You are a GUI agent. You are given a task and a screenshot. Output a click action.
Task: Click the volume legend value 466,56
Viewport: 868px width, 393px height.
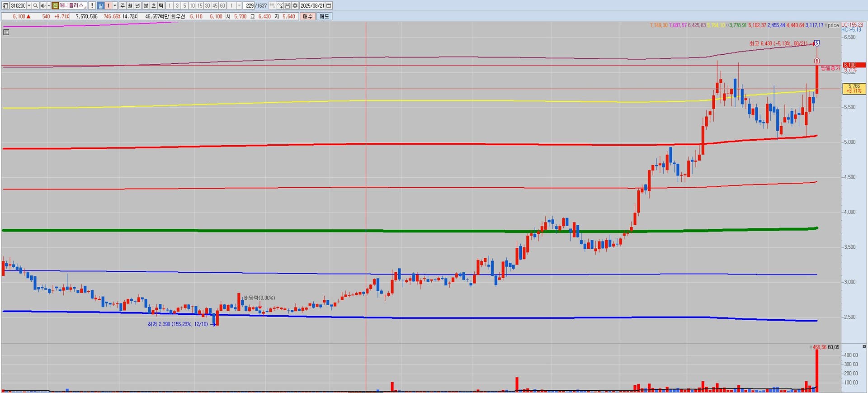[819, 347]
